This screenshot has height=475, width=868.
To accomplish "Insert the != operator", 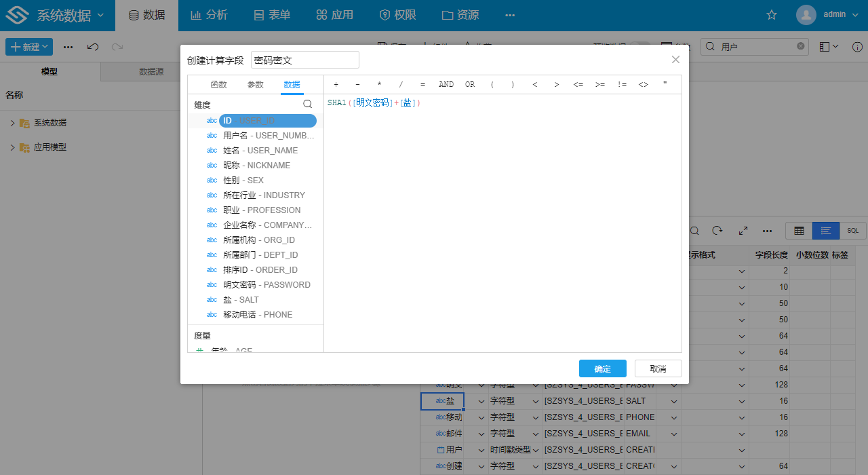I will (622, 85).
